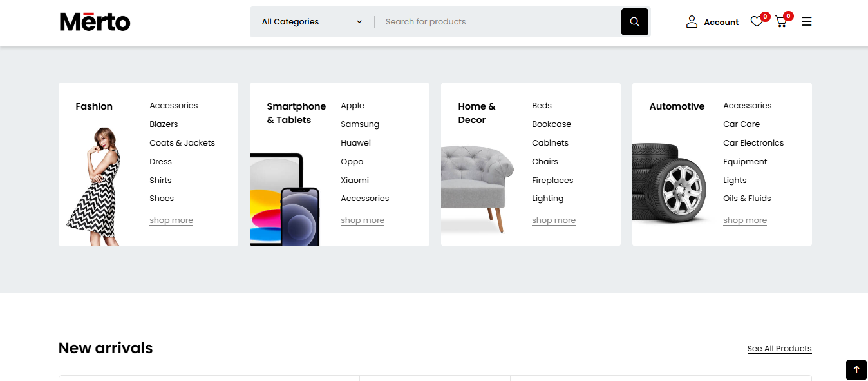Click the Account user icon

[x=692, y=22]
